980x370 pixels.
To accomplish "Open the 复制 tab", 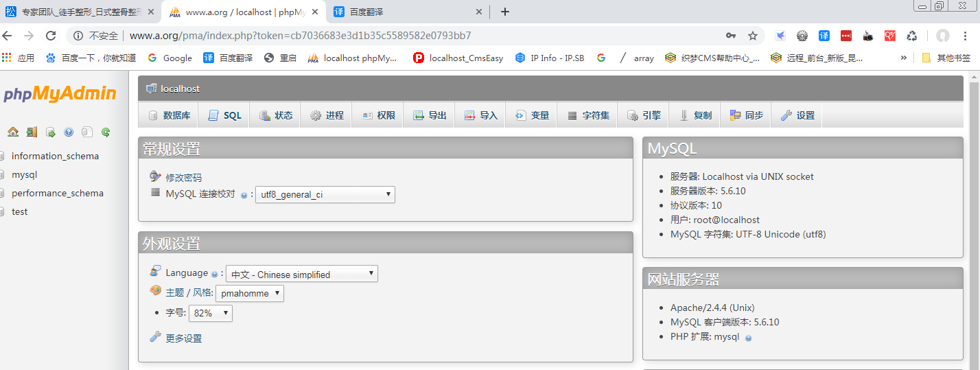I will tap(695, 115).
